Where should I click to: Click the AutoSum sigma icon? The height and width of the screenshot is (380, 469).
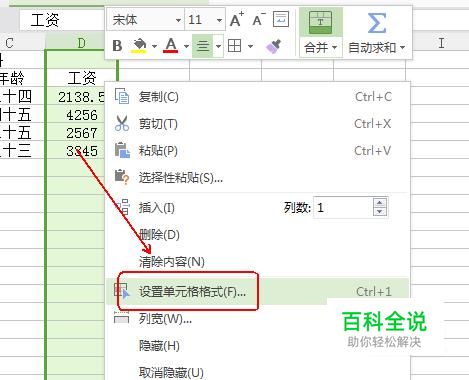tap(377, 23)
